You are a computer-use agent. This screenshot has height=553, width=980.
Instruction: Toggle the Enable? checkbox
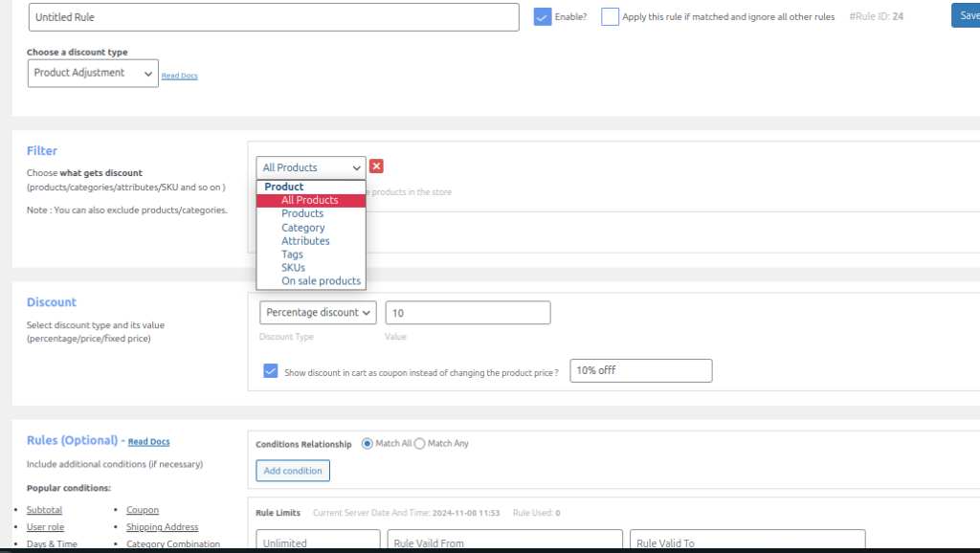(x=543, y=17)
